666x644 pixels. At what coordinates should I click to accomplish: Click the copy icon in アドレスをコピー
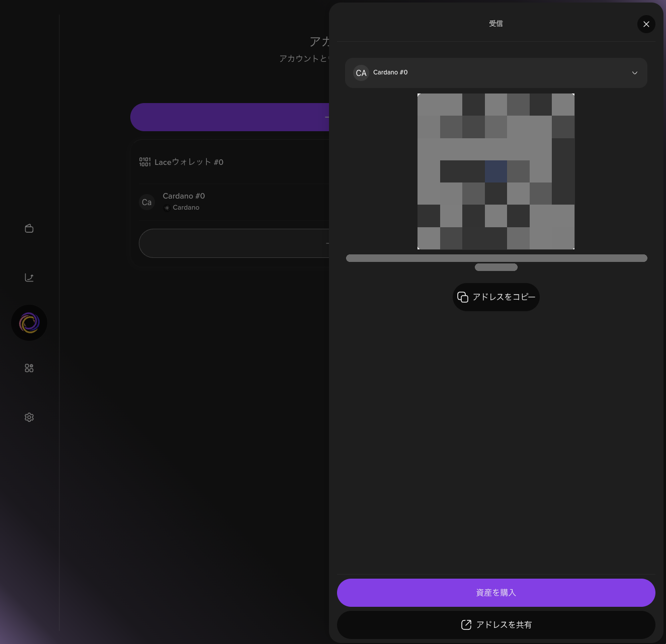click(463, 297)
